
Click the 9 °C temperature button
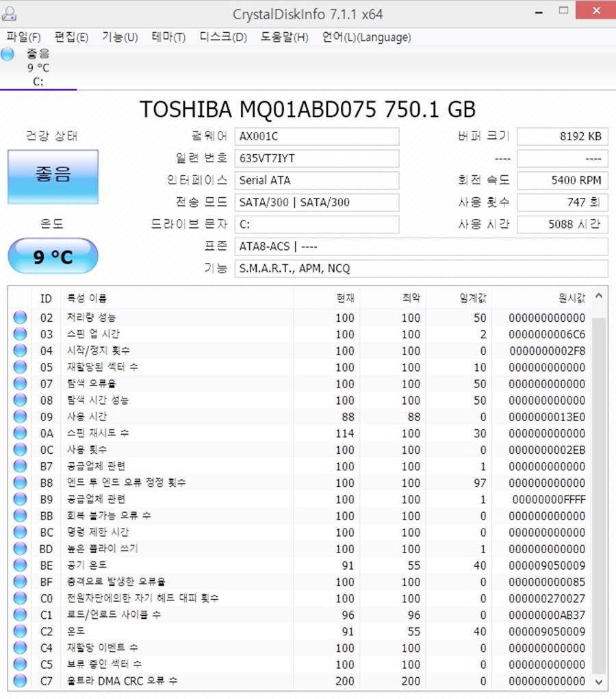click(53, 257)
